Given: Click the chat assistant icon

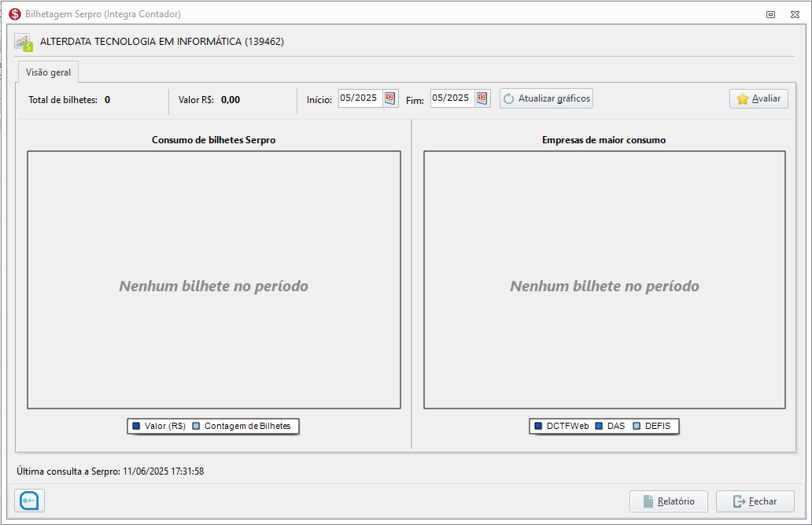Looking at the screenshot, I should pyautogui.click(x=30, y=501).
